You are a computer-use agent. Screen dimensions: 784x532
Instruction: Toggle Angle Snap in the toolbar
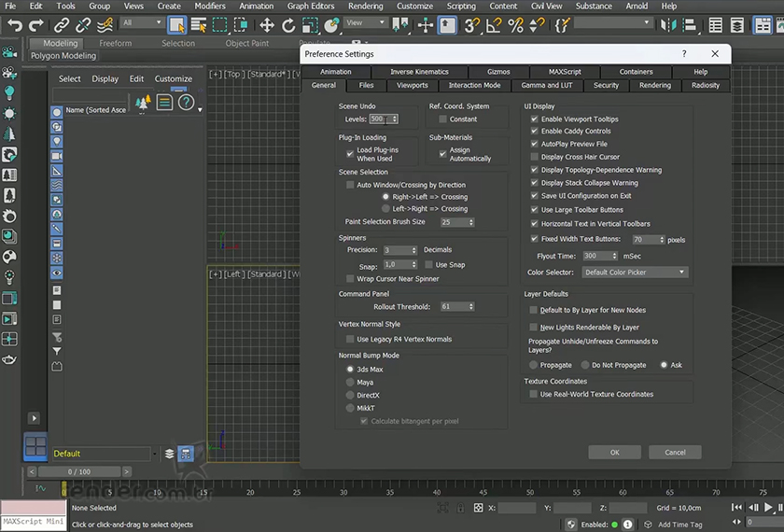(494, 25)
